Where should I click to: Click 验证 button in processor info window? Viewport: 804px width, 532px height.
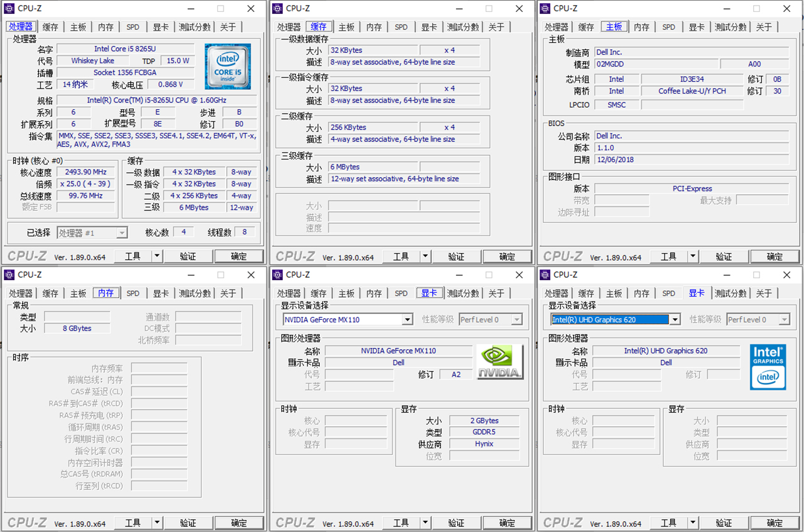click(x=188, y=256)
